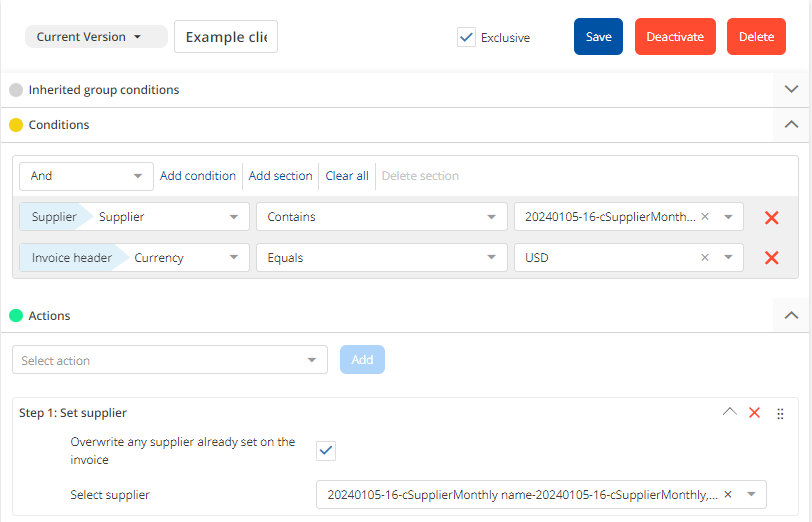Clear the supplier value in Contains condition

(x=705, y=217)
